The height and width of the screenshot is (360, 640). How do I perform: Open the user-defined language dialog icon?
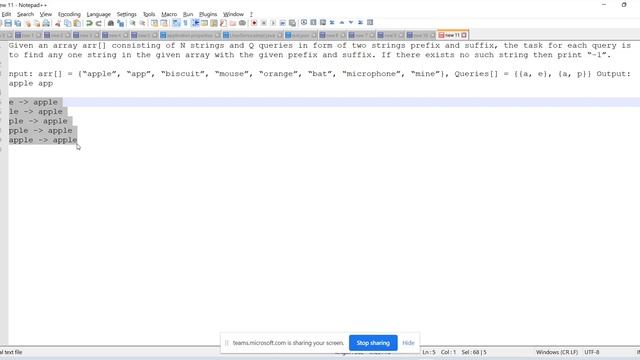204,23
